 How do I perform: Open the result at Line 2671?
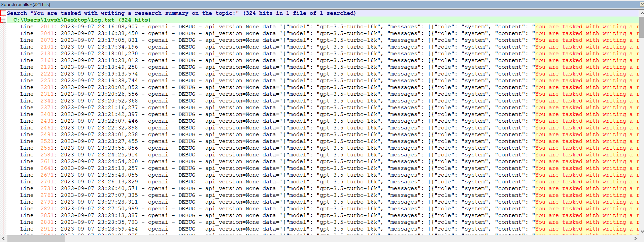323,175
